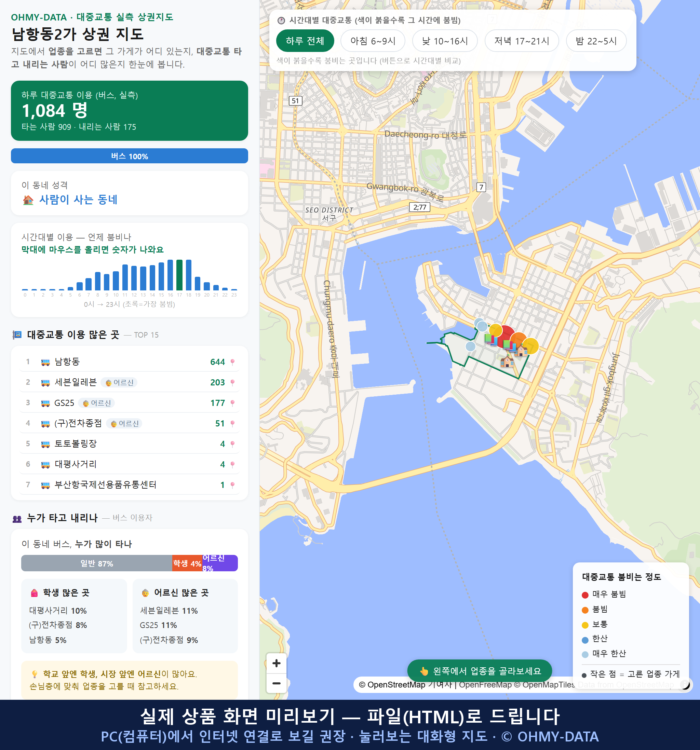Click the GS25 11% entry under 어르신 많은 곳
This screenshot has width=700, height=750.
(158, 625)
